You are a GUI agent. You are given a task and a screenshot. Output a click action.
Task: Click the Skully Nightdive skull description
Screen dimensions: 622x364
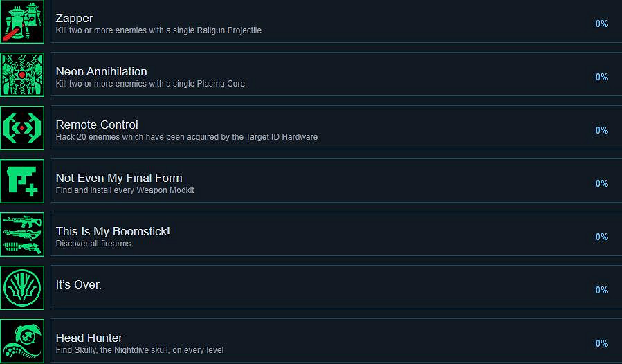[x=140, y=350]
